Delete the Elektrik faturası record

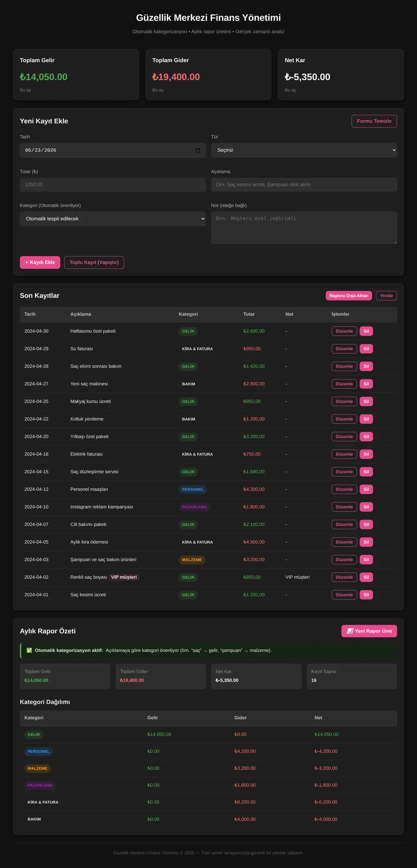click(x=366, y=454)
